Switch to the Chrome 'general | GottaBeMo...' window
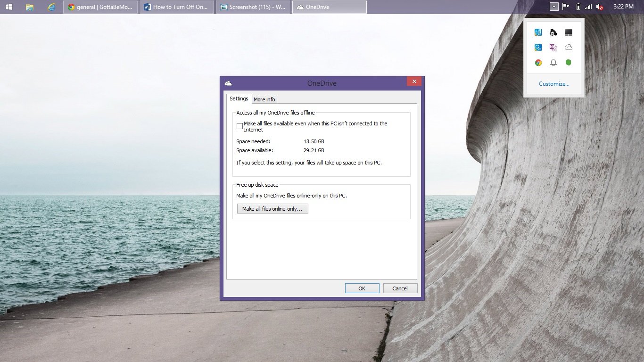 100,7
